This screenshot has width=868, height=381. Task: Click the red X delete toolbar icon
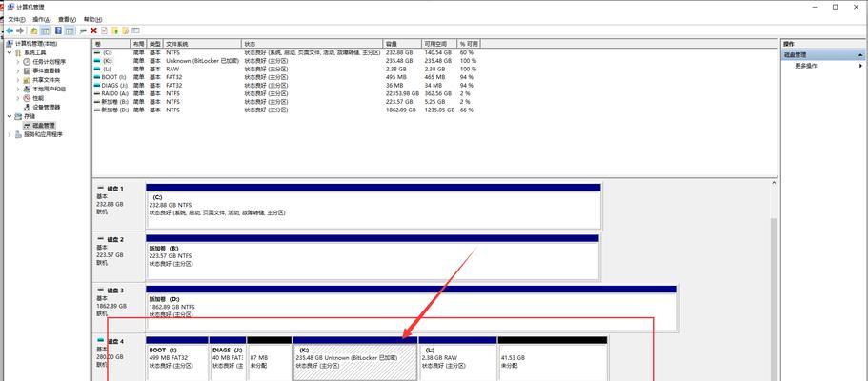point(93,31)
